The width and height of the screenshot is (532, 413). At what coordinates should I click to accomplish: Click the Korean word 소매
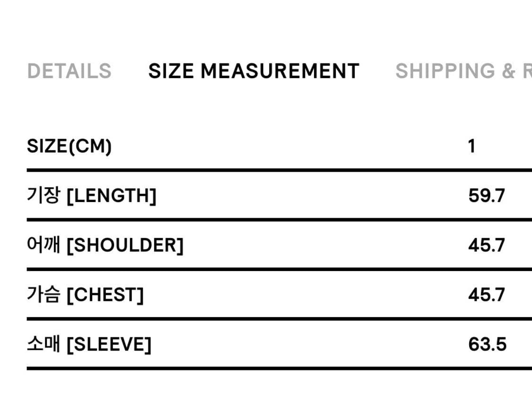click(44, 344)
